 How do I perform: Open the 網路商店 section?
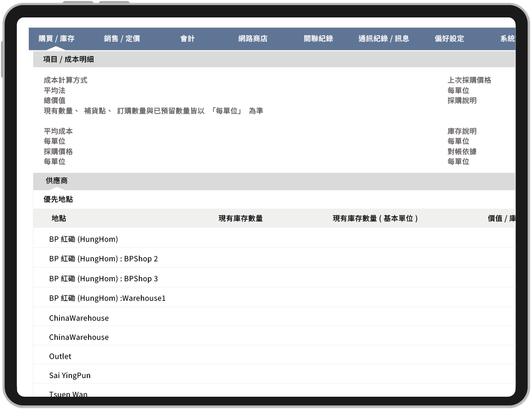[253, 38]
